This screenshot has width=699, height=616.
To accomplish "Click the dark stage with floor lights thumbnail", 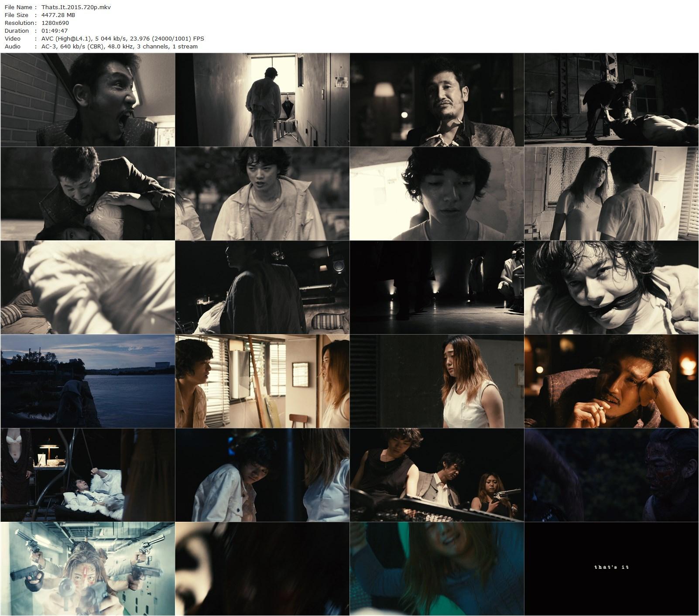I will (437, 287).
